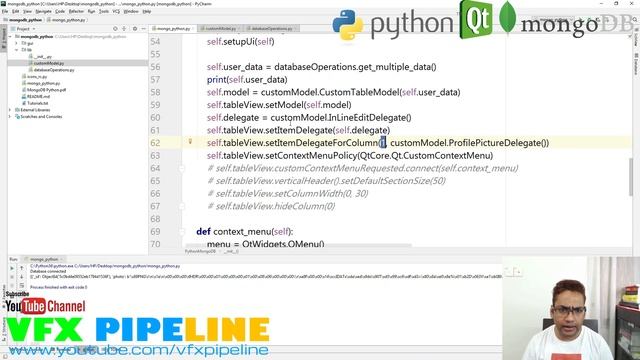Click the down arrow in Run panel
This screenshot has width=640, height=360.
(22, 277)
